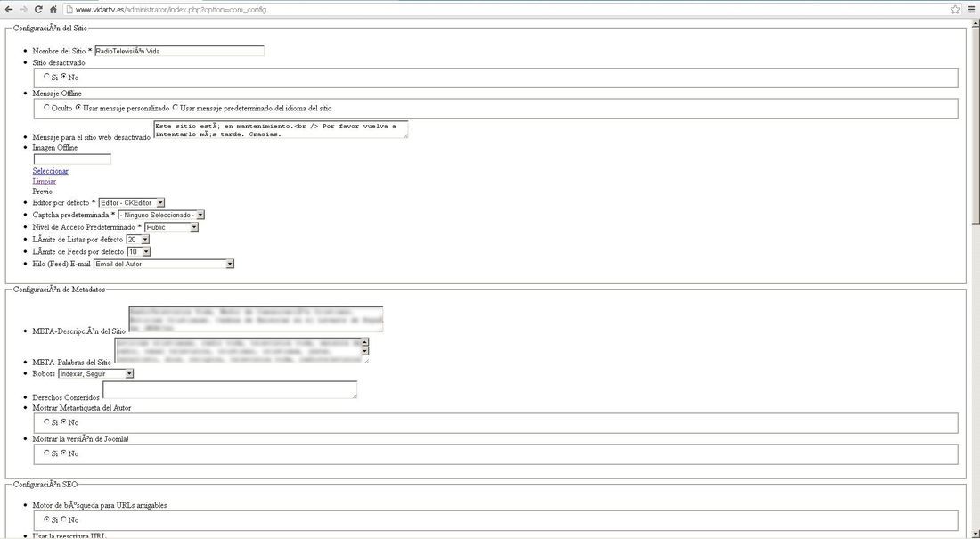Click the page scrollbar up arrow
The image size is (980, 539).
point(975,24)
